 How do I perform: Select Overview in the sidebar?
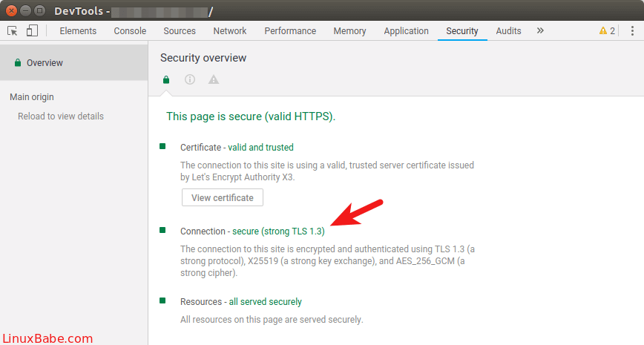pyautogui.click(x=45, y=63)
